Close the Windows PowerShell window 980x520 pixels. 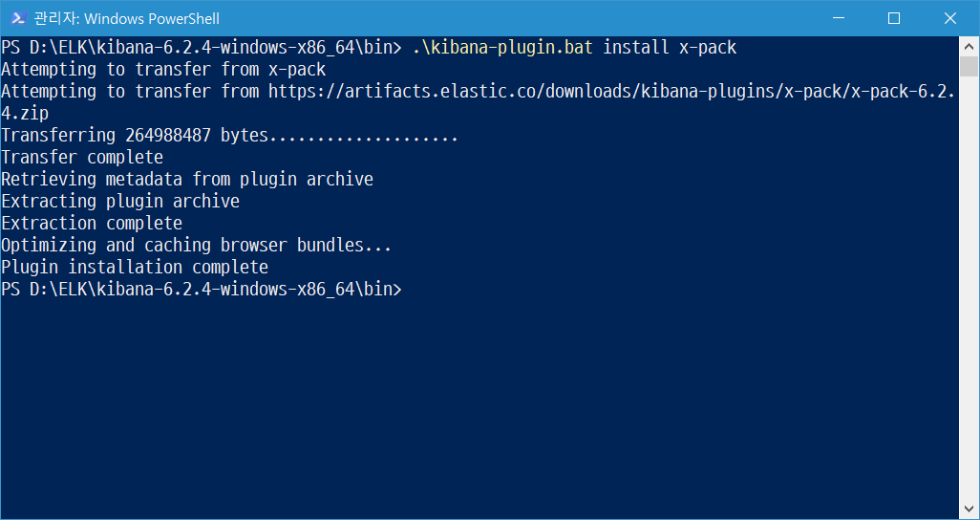(950, 18)
